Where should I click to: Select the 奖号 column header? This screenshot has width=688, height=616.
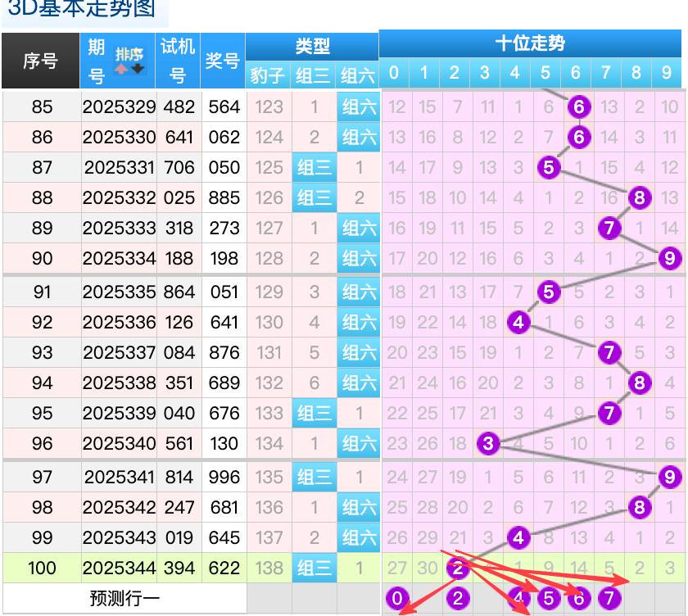pos(223,61)
